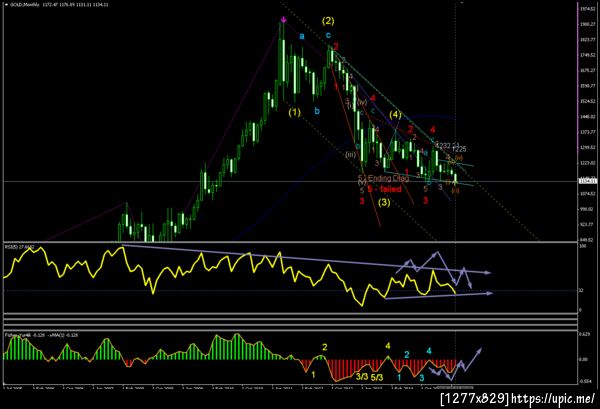Image resolution: width=600 pixels, height=409 pixels.
Task: Click the 1598.77 price axis value
Action: pyautogui.click(x=588, y=86)
